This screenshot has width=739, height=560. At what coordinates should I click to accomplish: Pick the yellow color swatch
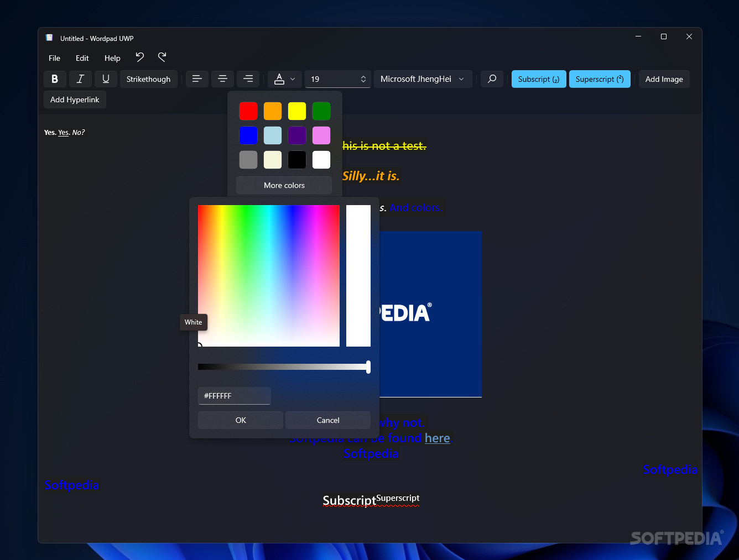tap(297, 111)
